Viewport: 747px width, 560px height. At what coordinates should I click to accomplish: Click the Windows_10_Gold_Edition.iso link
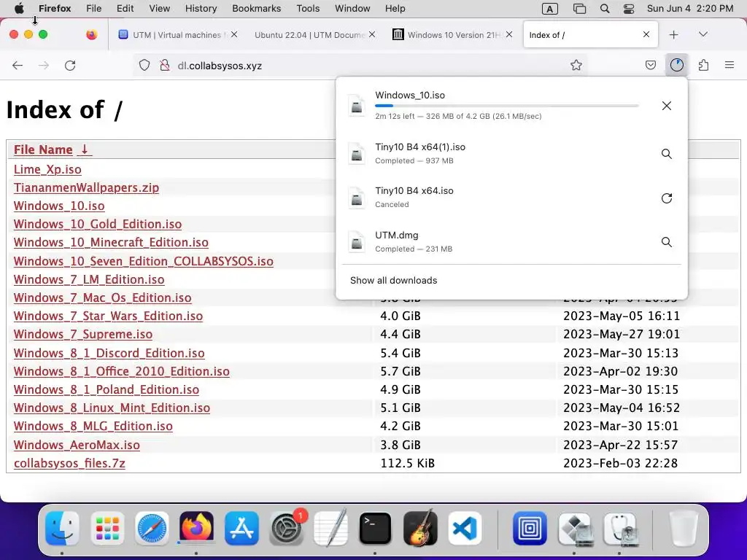(98, 225)
